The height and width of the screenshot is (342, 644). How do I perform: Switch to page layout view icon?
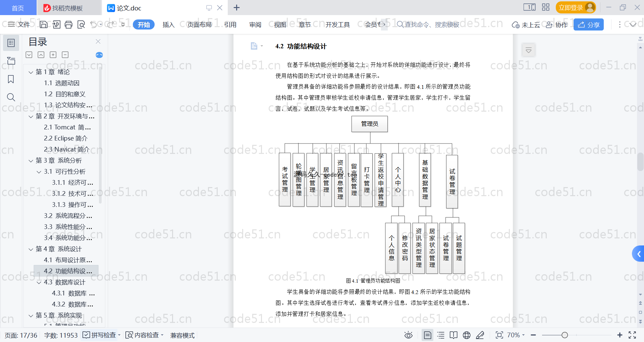pyautogui.click(x=427, y=335)
